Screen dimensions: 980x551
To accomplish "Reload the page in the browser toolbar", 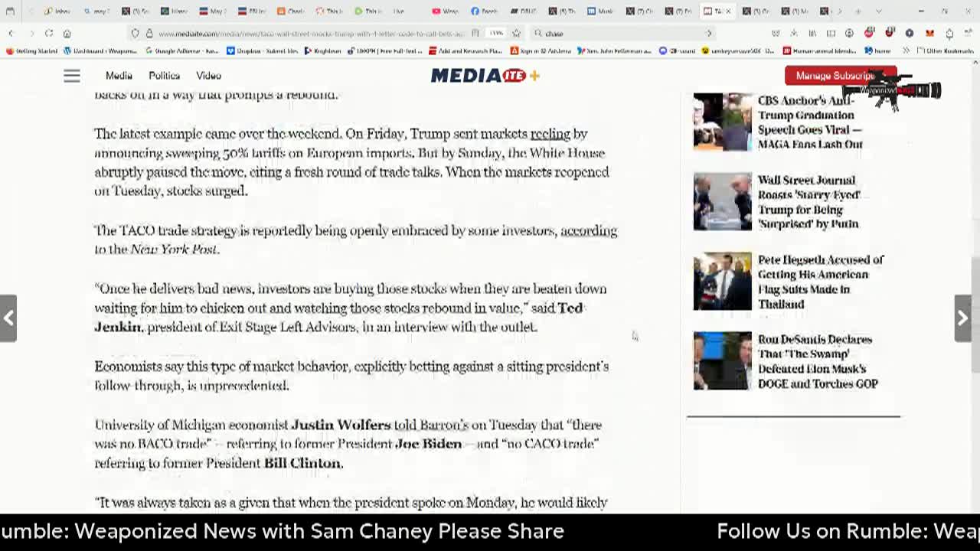I will click(49, 34).
